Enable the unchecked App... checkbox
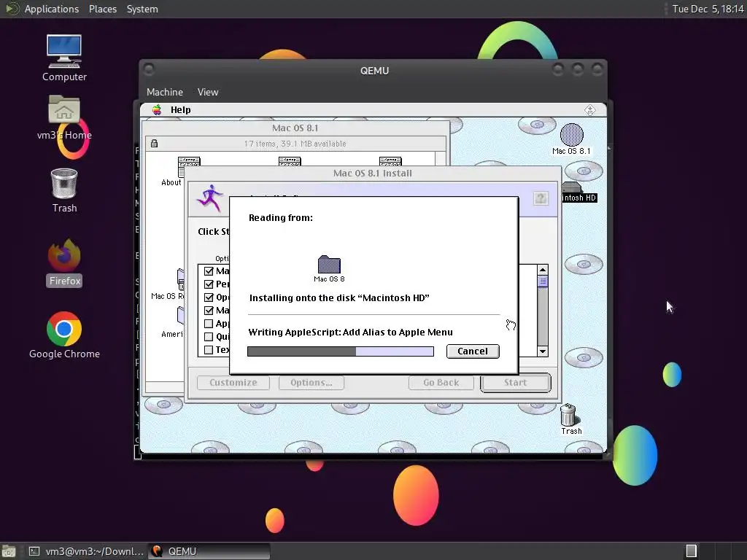 (209, 324)
